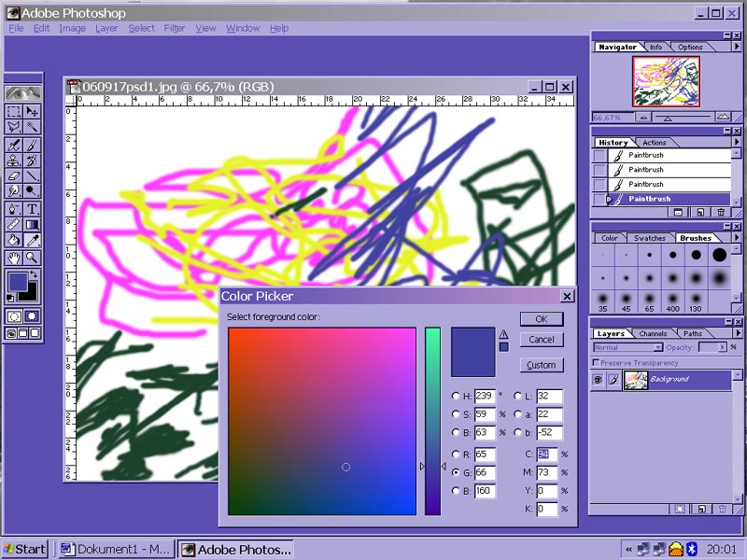The image size is (747, 560).
Task: Open the layer blend mode dropdown
Action: point(626,347)
